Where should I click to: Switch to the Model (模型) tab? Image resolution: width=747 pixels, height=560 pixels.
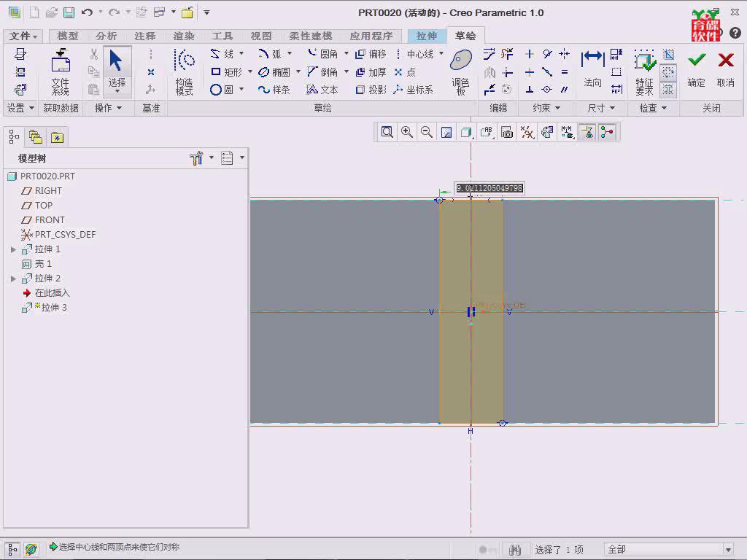click(67, 36)
